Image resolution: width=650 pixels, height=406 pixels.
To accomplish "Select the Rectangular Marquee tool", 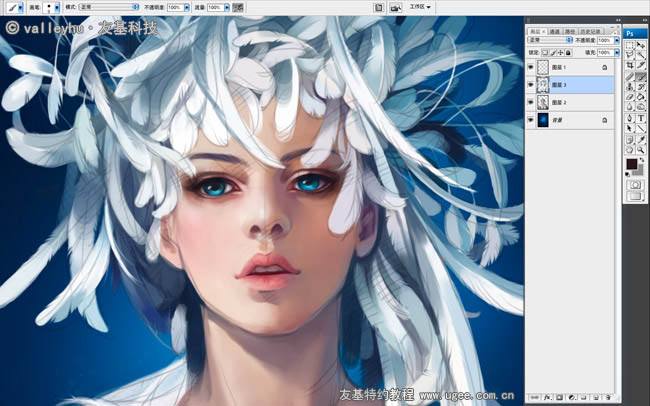I will point(630,45).
